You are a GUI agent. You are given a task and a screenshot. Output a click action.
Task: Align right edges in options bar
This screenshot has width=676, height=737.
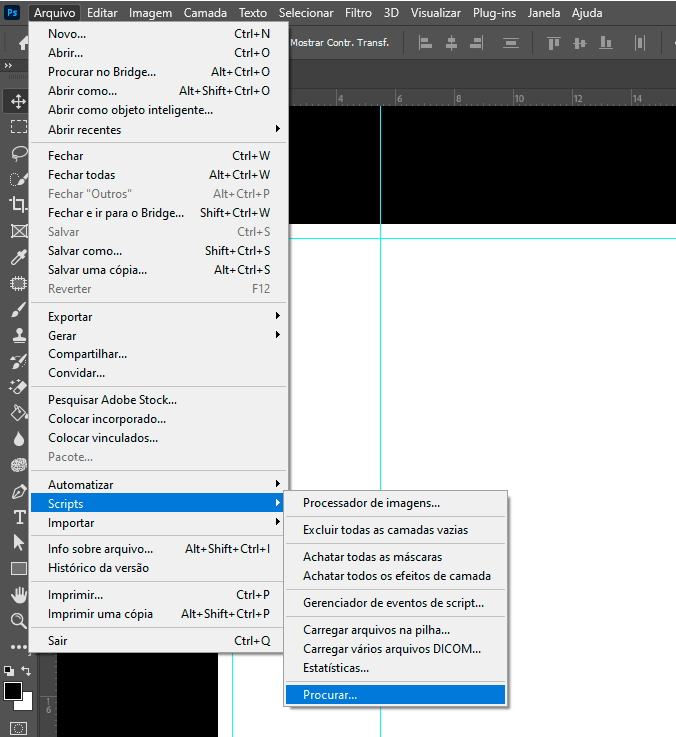477,43
